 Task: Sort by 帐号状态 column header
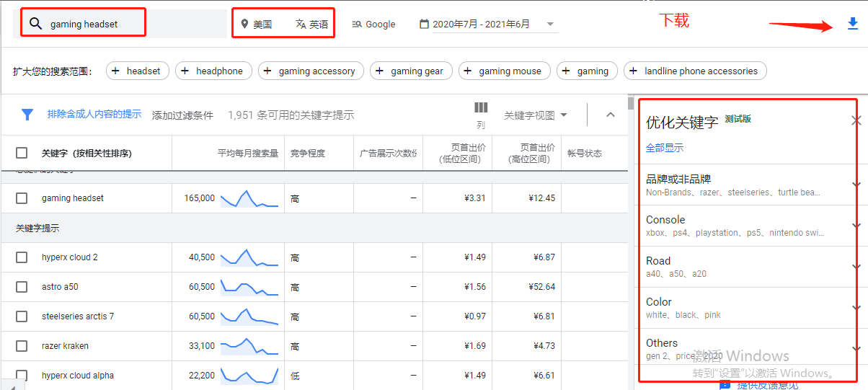click(585, 153)
